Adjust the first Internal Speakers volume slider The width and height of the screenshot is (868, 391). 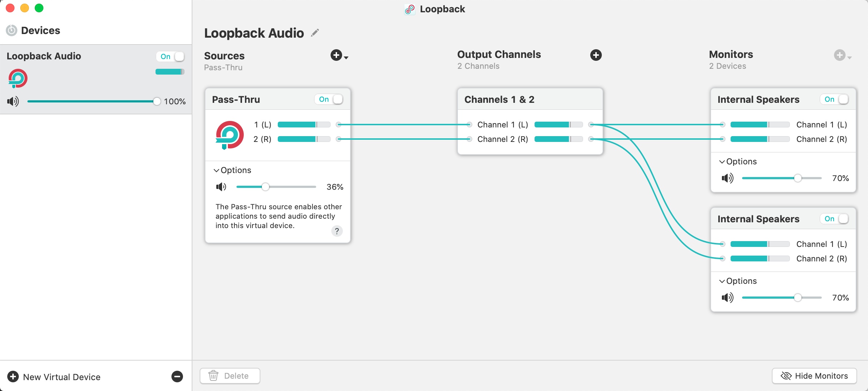tap(782, 178)
